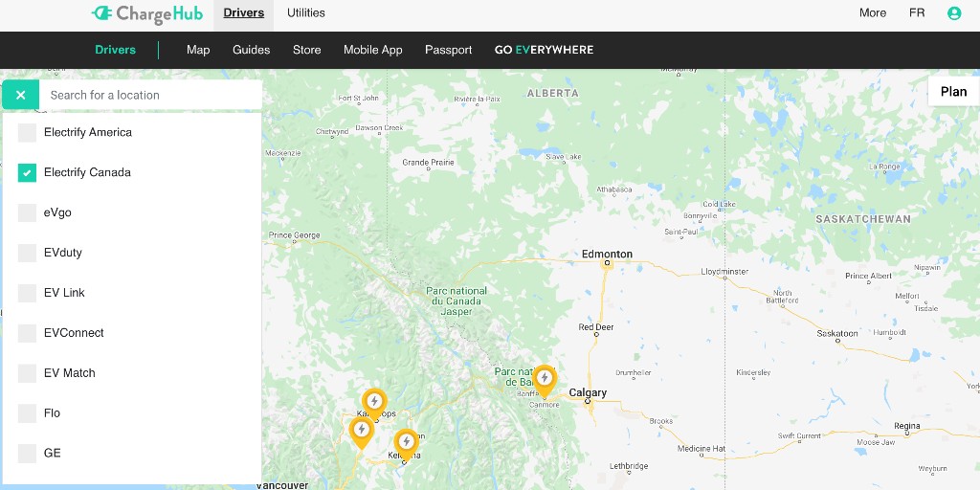Click the Prince George label on map
Screen dimensions: 980x490
click(x=295, y=235)
